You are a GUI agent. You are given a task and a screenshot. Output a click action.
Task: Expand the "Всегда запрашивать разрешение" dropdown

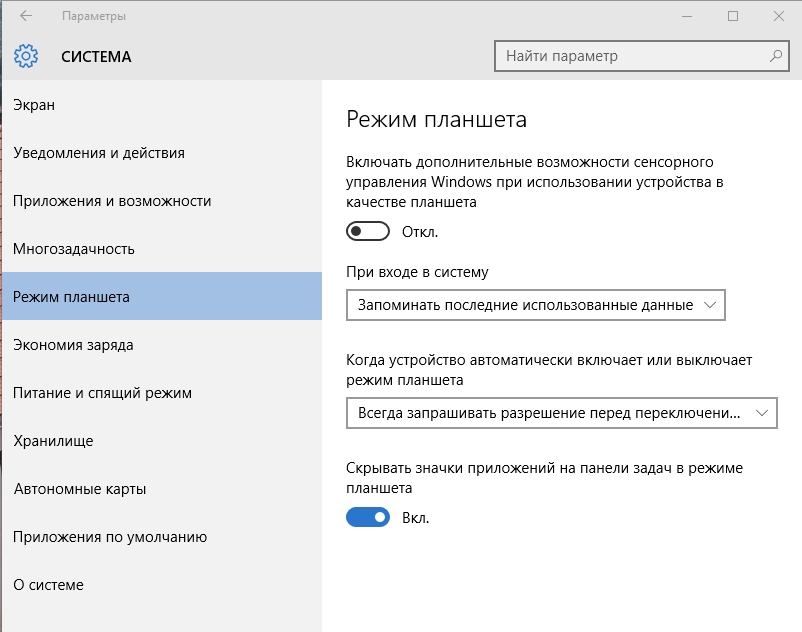(561, 412)
